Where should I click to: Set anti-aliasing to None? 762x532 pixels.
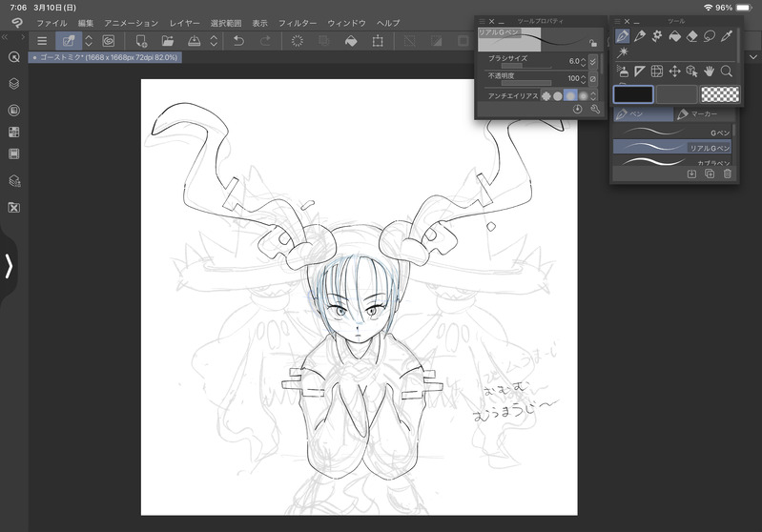(x=546, y=96)
